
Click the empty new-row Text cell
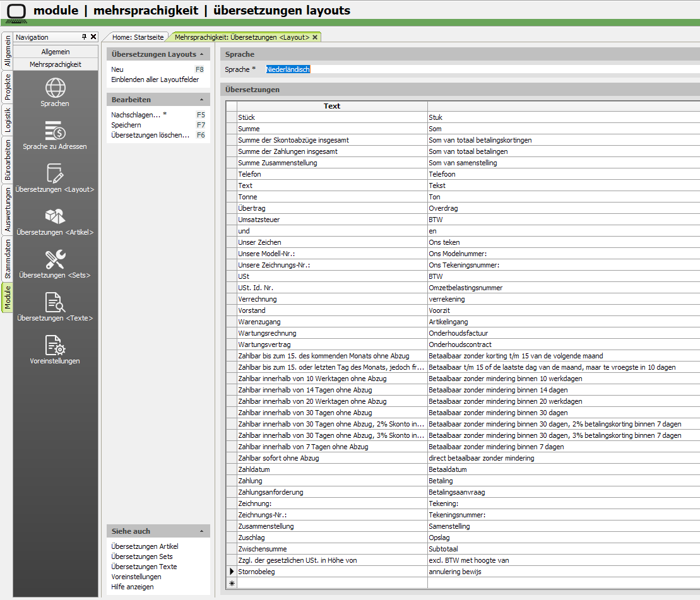click(332, 583)
